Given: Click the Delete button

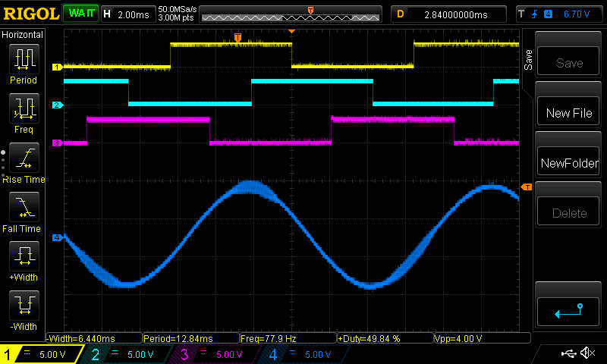Looking at the screenshot, I should pyautogui.click(x=568, y=212).
